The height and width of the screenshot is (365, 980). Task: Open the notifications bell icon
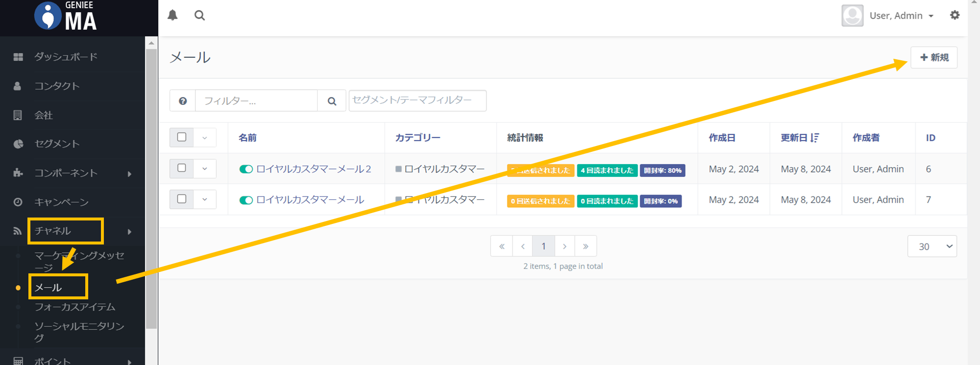pyautogui.click(x=172, y=15)
